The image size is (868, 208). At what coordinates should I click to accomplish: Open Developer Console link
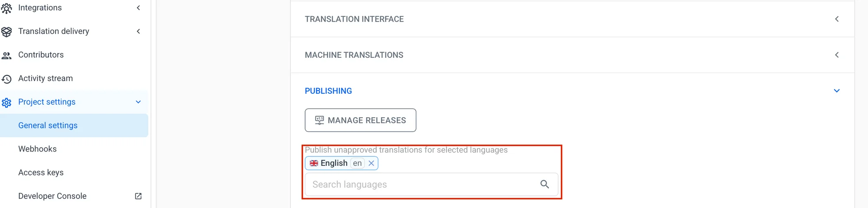click(x=52, y=196)
